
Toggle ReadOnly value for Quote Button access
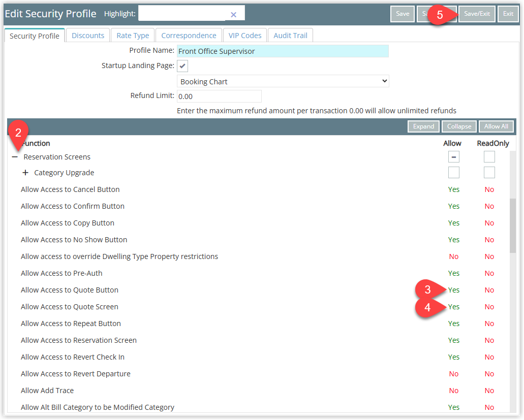(489, 290)
